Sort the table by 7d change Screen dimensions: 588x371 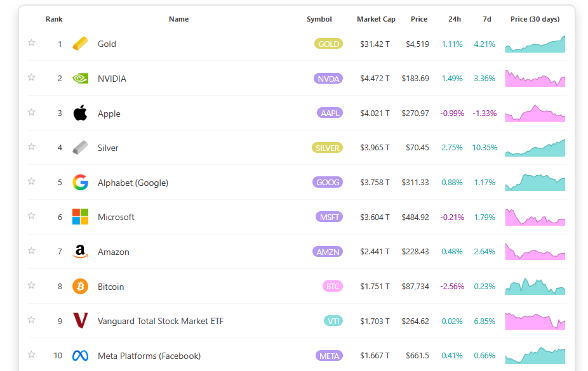486,19
